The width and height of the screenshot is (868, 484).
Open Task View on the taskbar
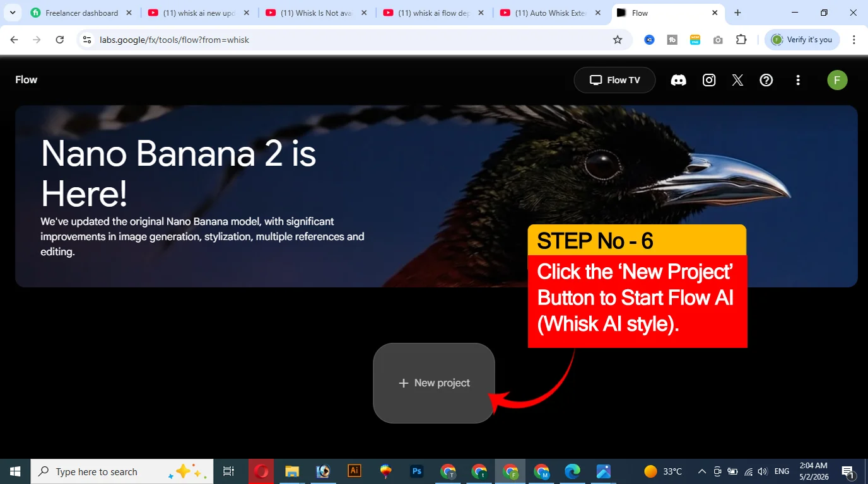[229, 471]
